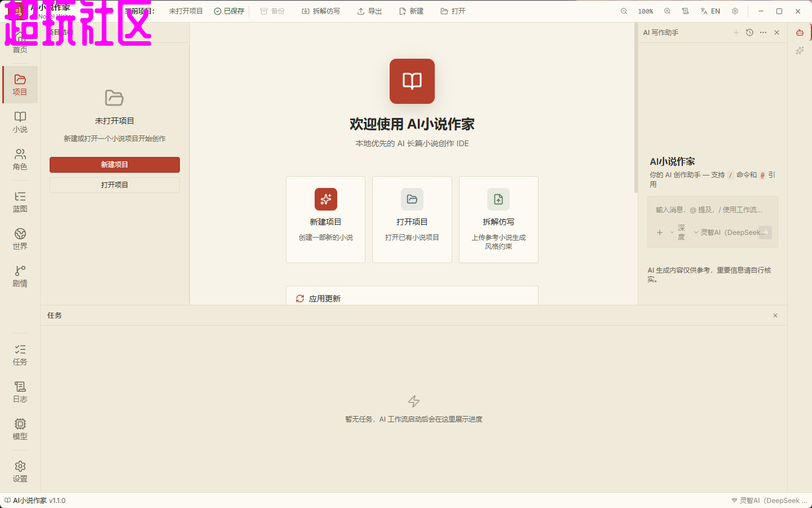
Task: Open the AI panel more options menu
Action: tap(763, 33)
